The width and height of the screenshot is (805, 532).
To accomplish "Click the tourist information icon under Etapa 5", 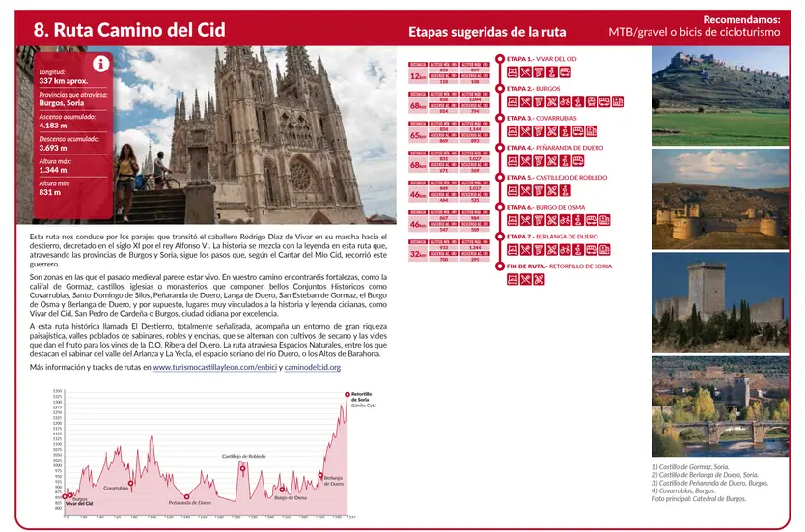I will tap(566, 191).
